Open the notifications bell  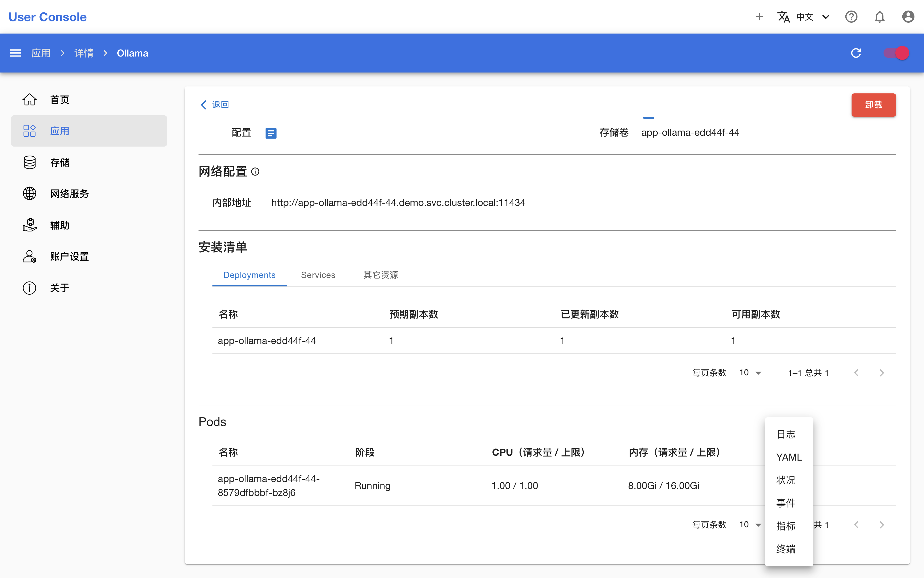tap(880, 17)
